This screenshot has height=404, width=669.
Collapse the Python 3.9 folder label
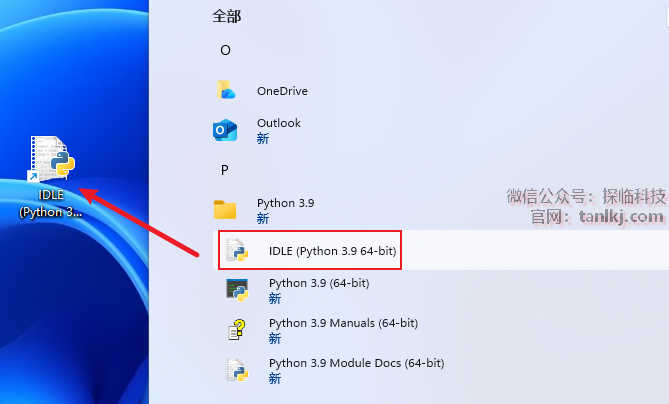point(285,203)
